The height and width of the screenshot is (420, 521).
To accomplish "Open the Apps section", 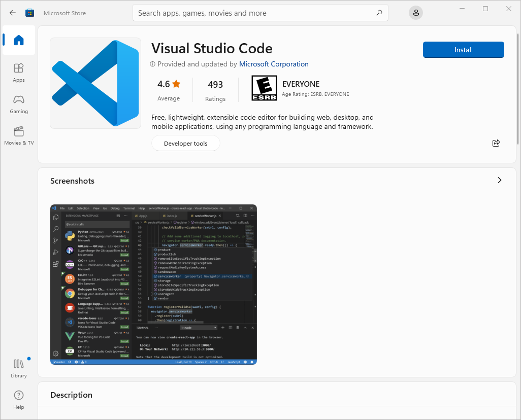I will point(18,72).
